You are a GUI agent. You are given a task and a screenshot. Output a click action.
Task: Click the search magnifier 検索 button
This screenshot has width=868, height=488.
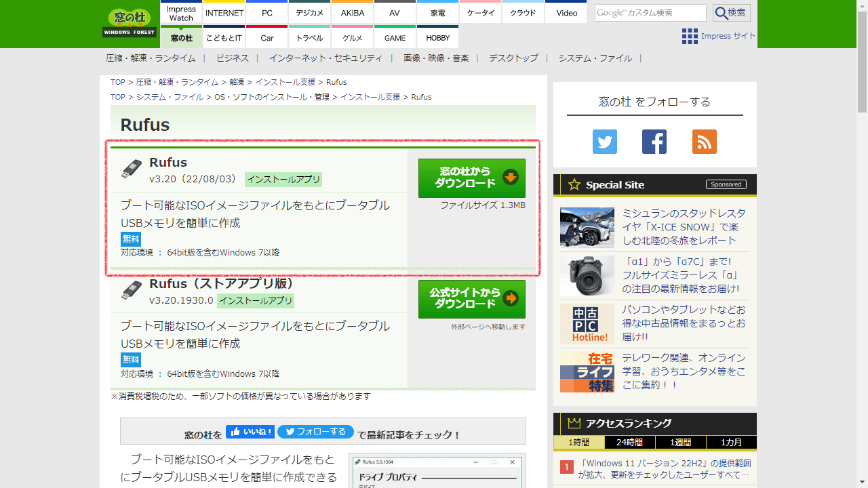[x=731, y=13]
